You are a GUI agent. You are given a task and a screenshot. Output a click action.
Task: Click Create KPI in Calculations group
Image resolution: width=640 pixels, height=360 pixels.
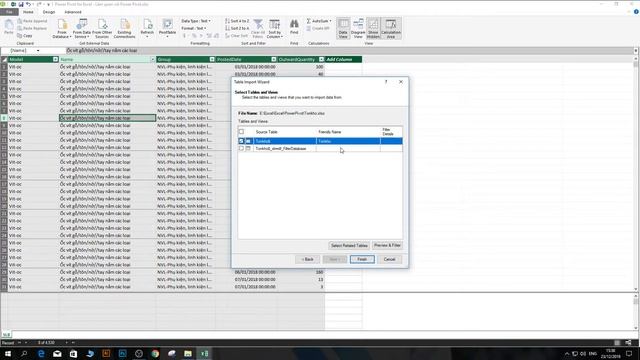(x=318, y=28)
